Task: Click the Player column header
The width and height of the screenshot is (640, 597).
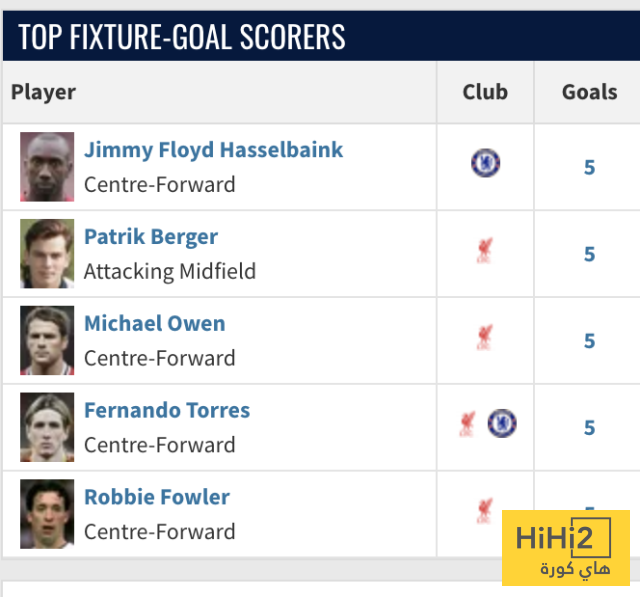Action: pos(44,92)
